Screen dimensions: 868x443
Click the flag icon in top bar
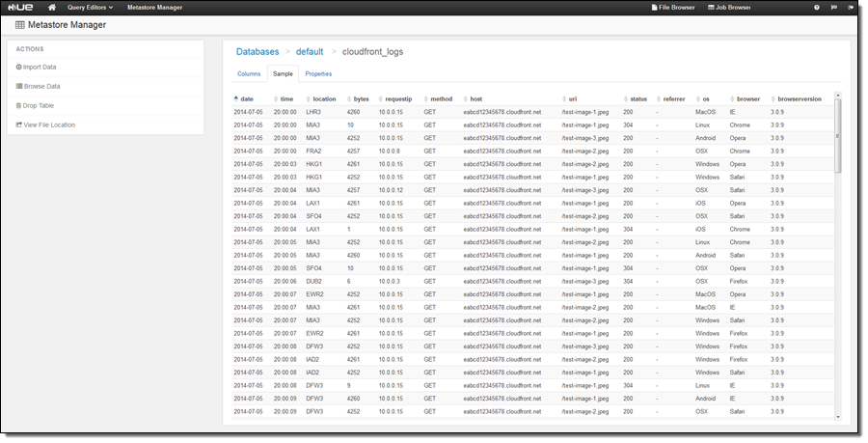pyautogui.click(x=833, y=7)
